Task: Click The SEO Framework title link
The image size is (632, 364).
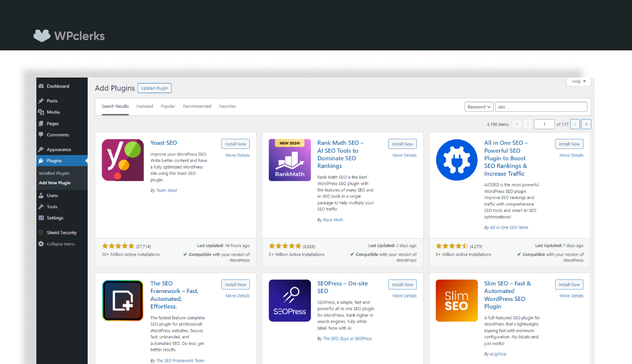Action: point(174,295)
